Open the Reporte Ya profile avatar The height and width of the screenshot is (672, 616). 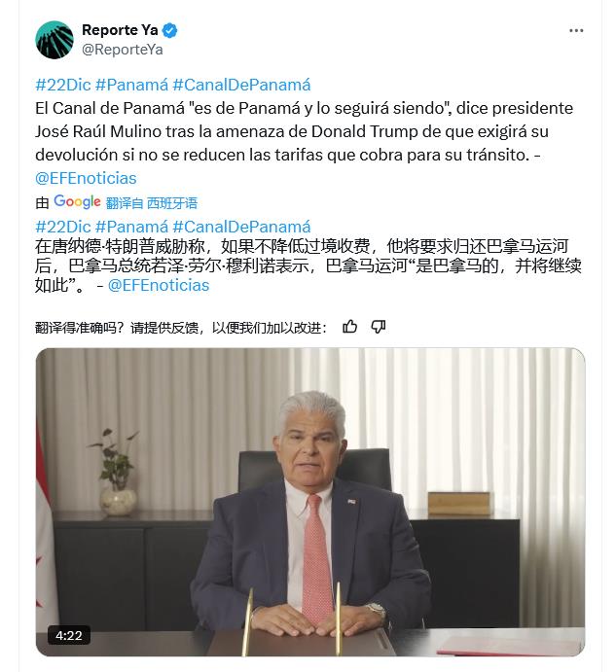tap(54, 40)
